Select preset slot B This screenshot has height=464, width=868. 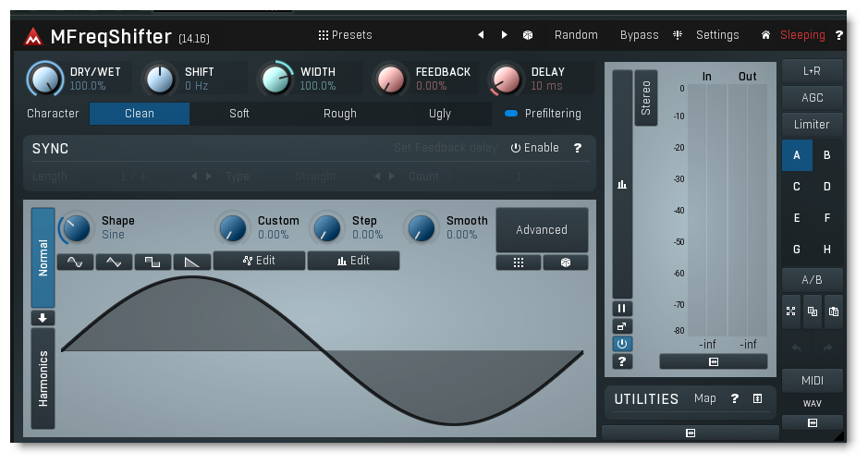pos(827,155)
